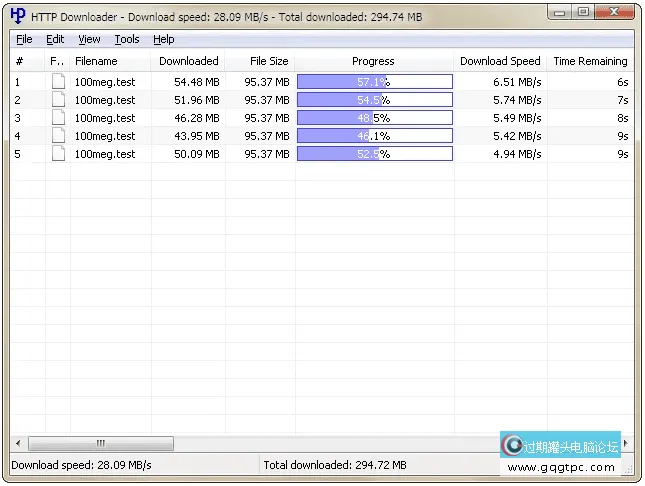Click the file icon in row 3

58,118
